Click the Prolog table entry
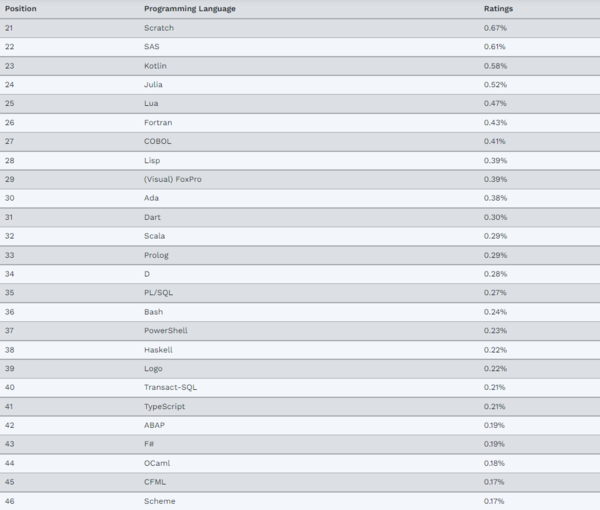This screenshot has height=510, width=600. 156,255
